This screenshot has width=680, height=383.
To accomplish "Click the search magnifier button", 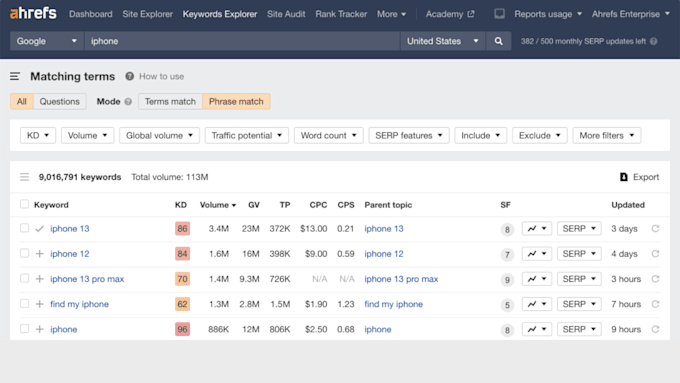I will 498,41.
